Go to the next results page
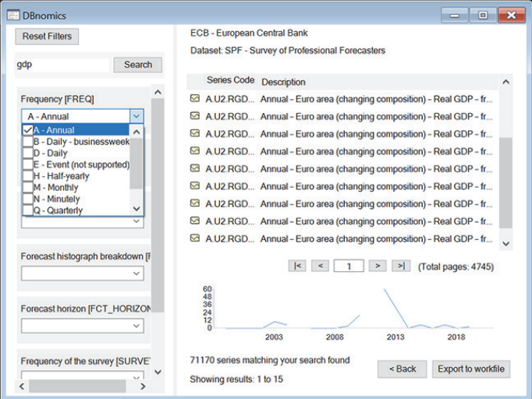The image size is (532, 399). 378,266
